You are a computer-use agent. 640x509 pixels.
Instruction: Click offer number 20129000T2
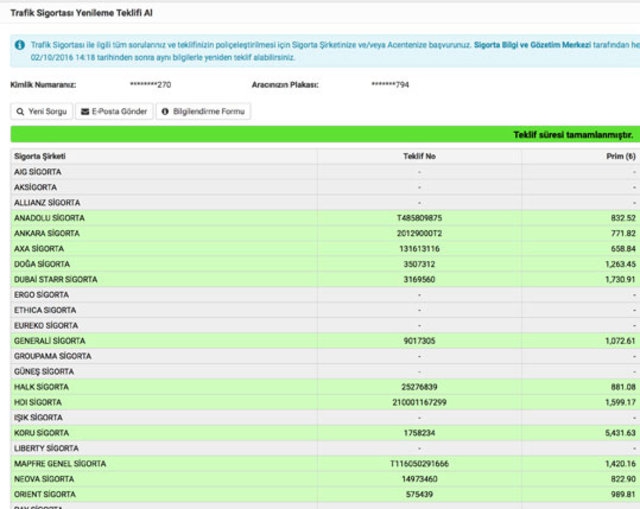pyautogui.click(x=419, y=233)
